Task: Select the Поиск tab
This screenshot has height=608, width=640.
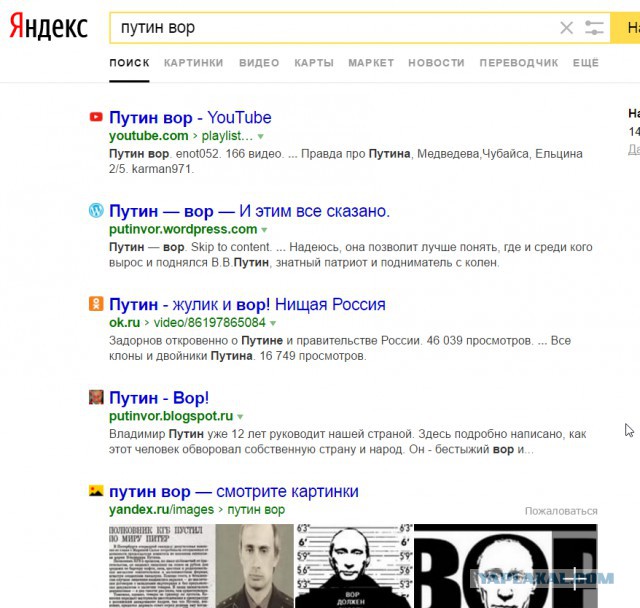Action: point(129,63)
